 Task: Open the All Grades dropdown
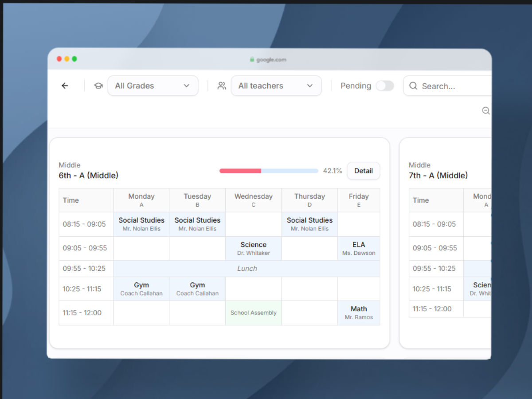point(153,86)
